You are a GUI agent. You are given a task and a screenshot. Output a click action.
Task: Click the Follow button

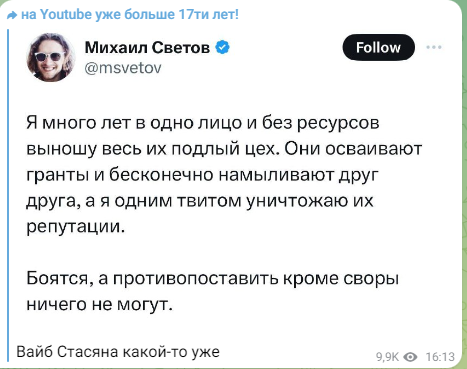coord(378,47)
